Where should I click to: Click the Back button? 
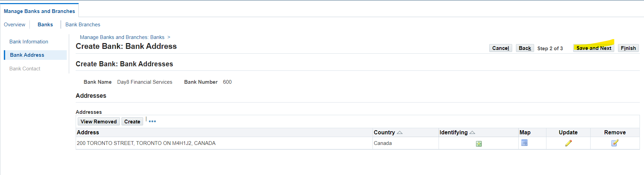[525, 48]
